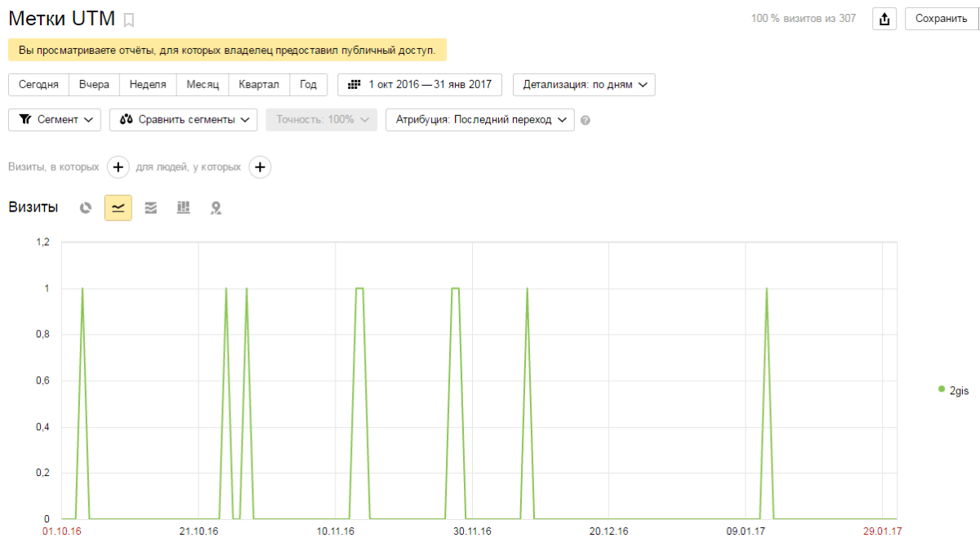
Task: Toggle the 2gis legend series
Action: point(953,391)
